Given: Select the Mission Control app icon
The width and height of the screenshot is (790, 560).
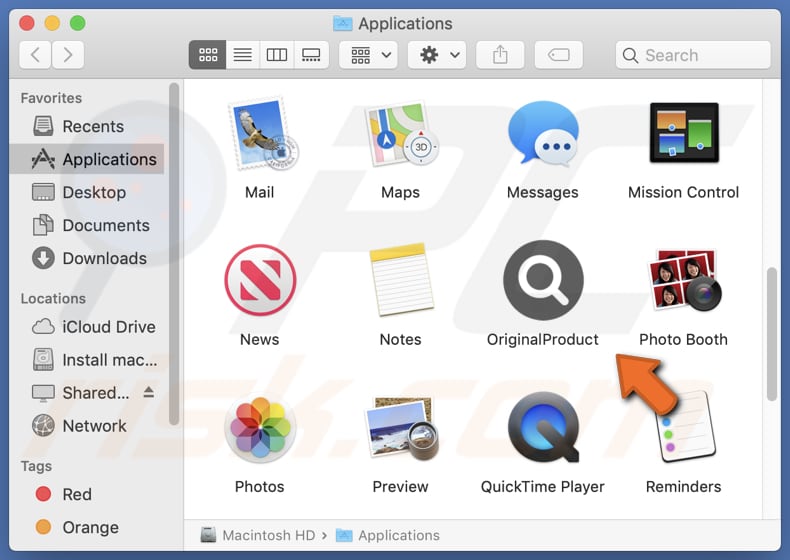Looking at the screenshot, I should (x=684, y=133).
